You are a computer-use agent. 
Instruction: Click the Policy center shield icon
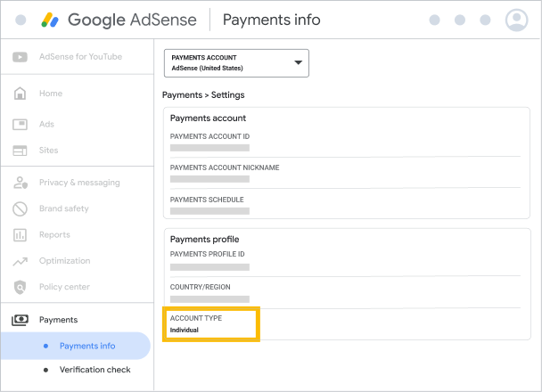(x=20, y=287)
